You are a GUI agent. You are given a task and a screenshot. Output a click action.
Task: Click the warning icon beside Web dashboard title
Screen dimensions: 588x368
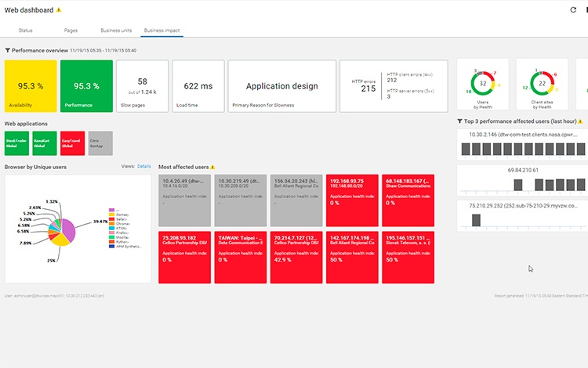(x=59, y=10)
